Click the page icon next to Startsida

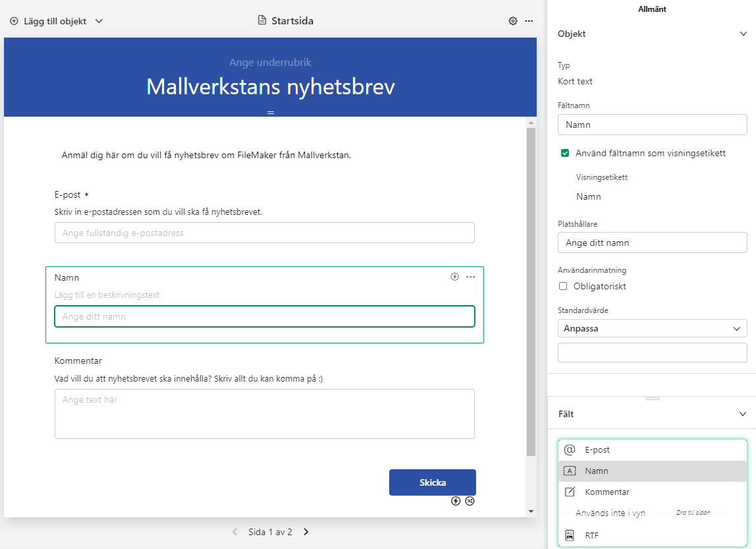[262, 20]
